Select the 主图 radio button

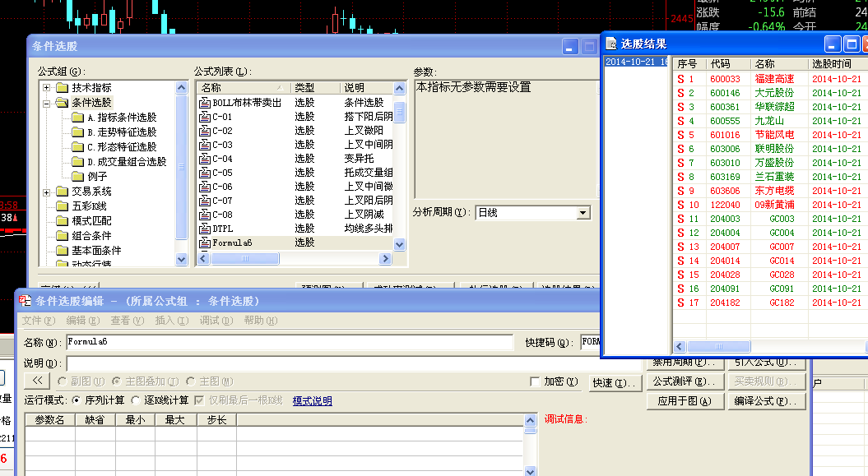click(x=190, y=381)
